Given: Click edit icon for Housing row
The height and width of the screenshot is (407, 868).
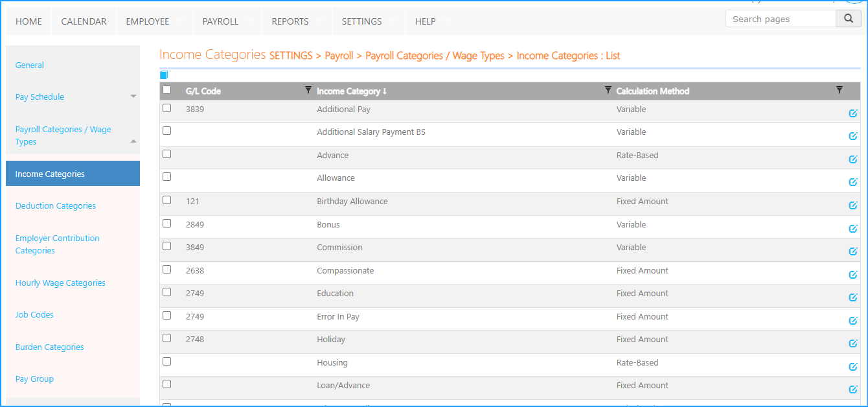Looking at the screenshot, I should click(853, 367).
